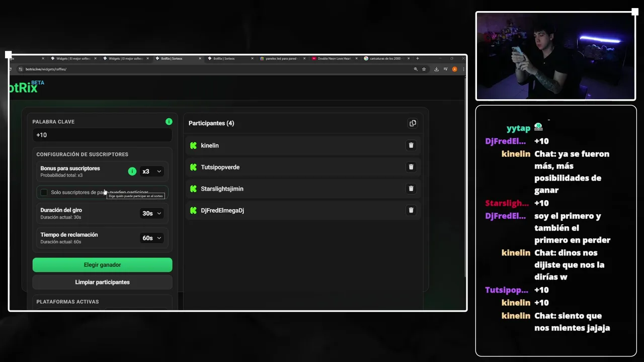This screenshot has width=644, height=362.
Task: Click Kick icon beside Starslightsjimin
Action: [x=193, y=189]
